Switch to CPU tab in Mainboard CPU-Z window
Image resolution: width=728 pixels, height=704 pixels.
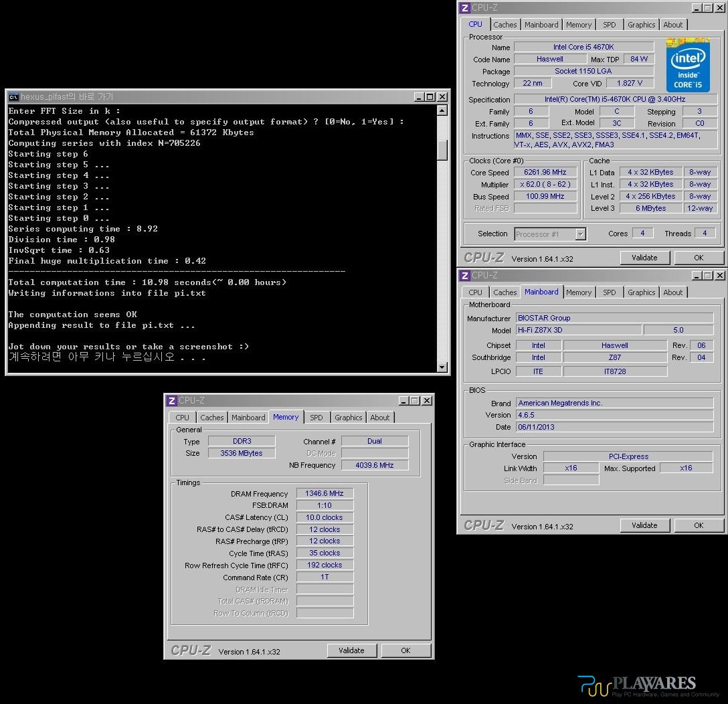[475, 292]
